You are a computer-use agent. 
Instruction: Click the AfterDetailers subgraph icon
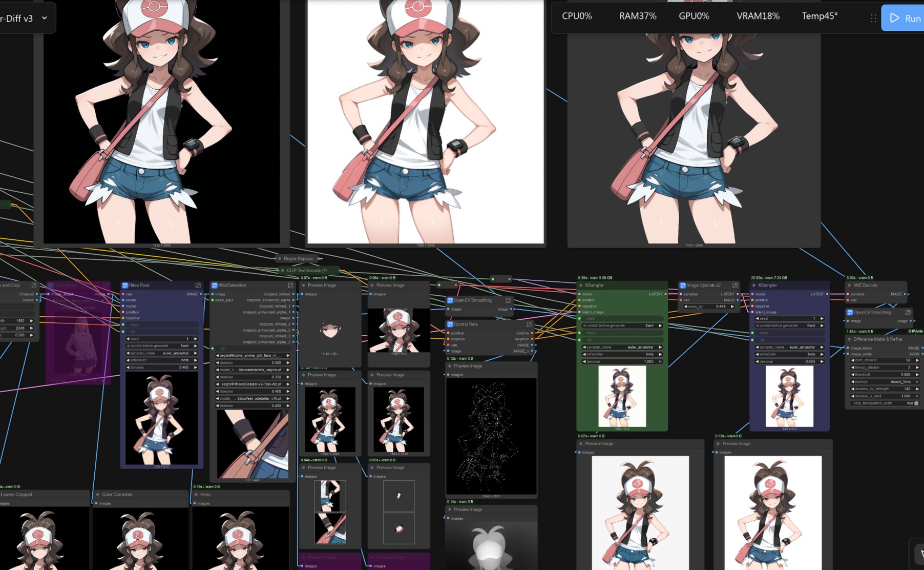(215, 286)
